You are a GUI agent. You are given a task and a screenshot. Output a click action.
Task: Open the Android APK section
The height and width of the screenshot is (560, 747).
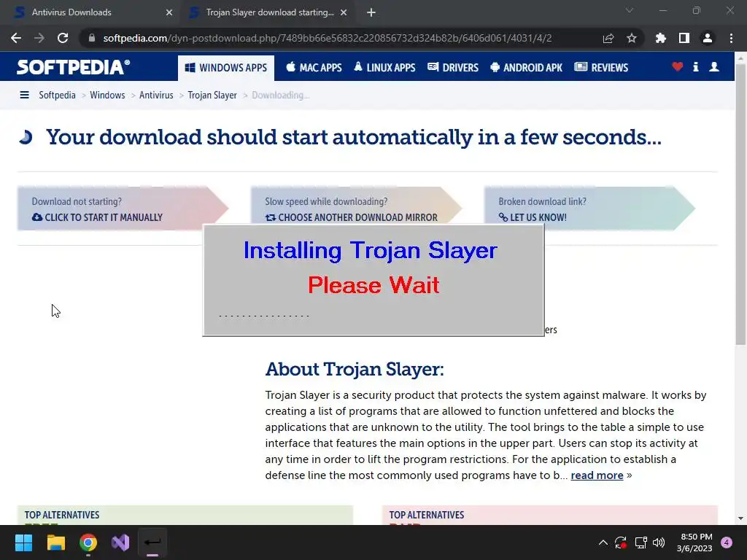point(527,68)
